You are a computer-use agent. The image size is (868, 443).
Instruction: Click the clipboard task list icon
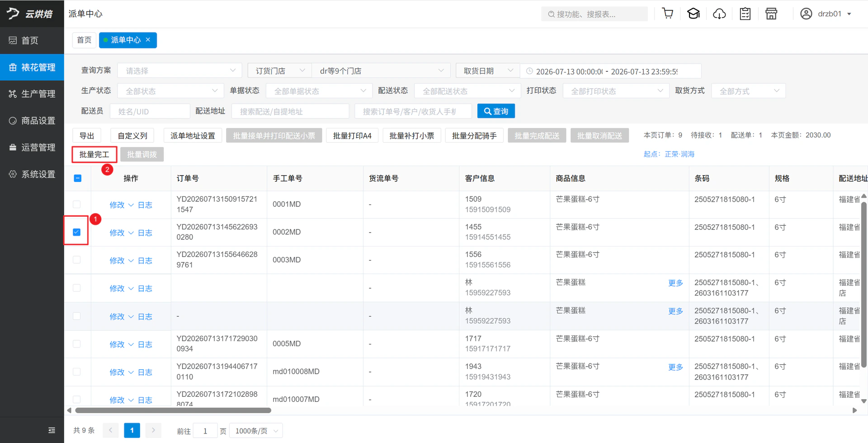745,14
